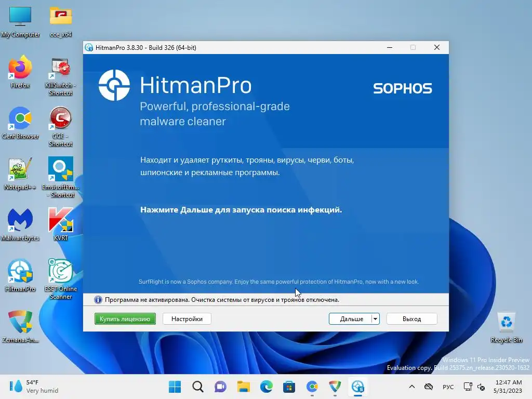Switch to Zemana shield app in taskbar

click(x=335, y=387)
